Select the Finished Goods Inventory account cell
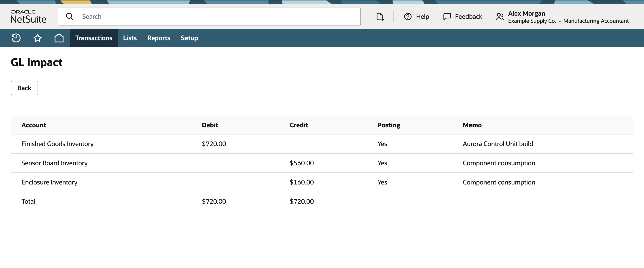The height and width of the screenshot is (268, 644). [57, 144]
